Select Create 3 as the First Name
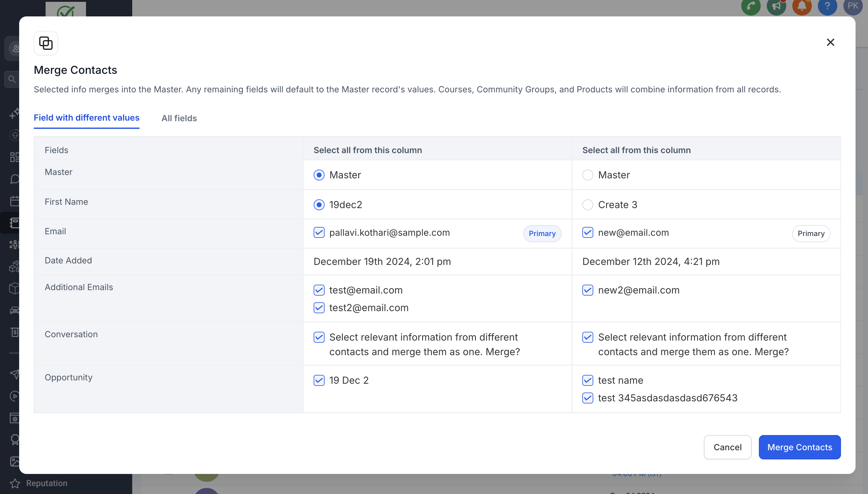 (x=587, y=204)
